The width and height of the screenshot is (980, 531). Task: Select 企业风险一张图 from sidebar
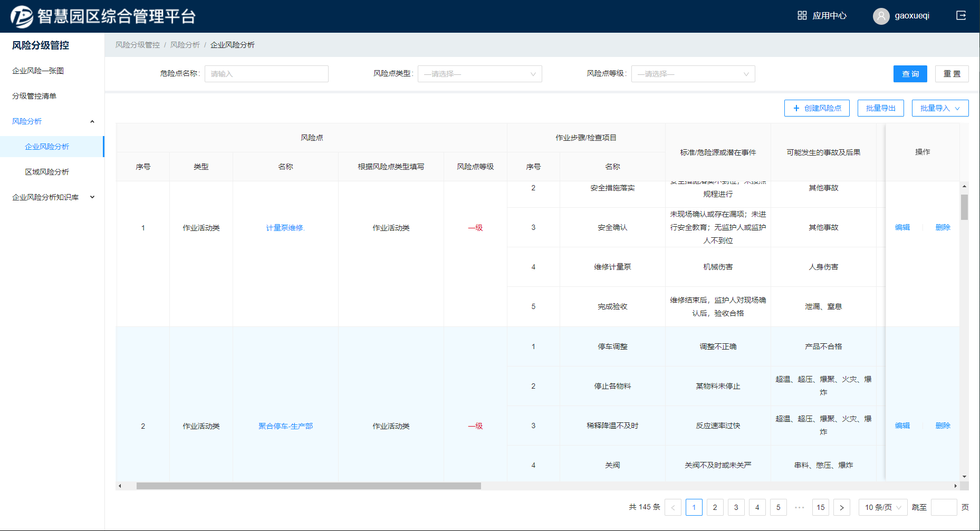38,71
